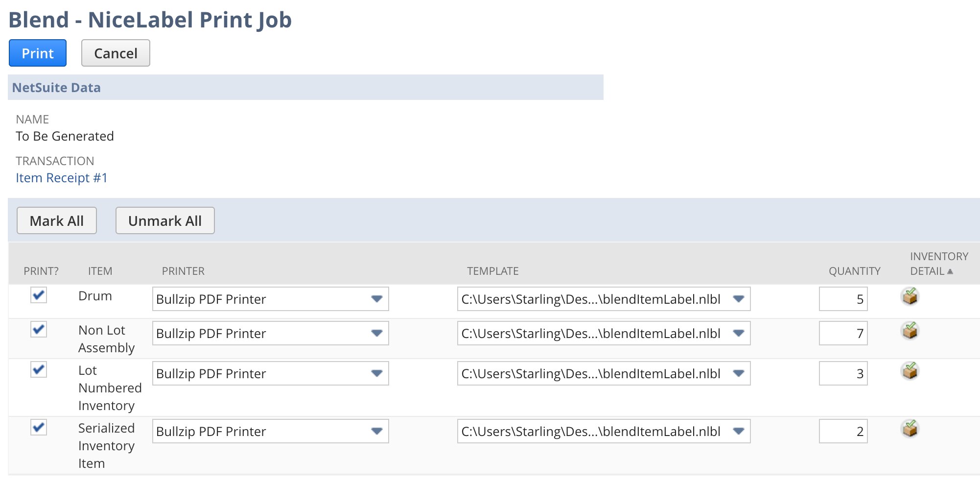Open Template dropdown for Non Lot Assembly
980x485 pixels.
tap(738, 333)
